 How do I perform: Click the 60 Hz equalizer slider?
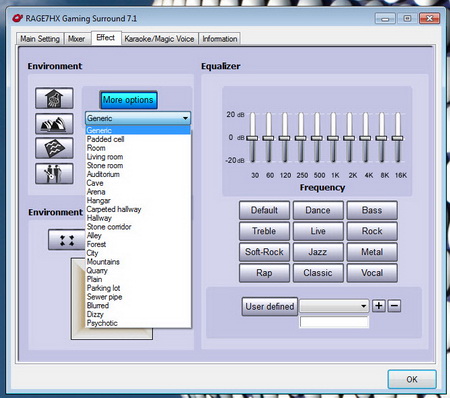[268, 138]
